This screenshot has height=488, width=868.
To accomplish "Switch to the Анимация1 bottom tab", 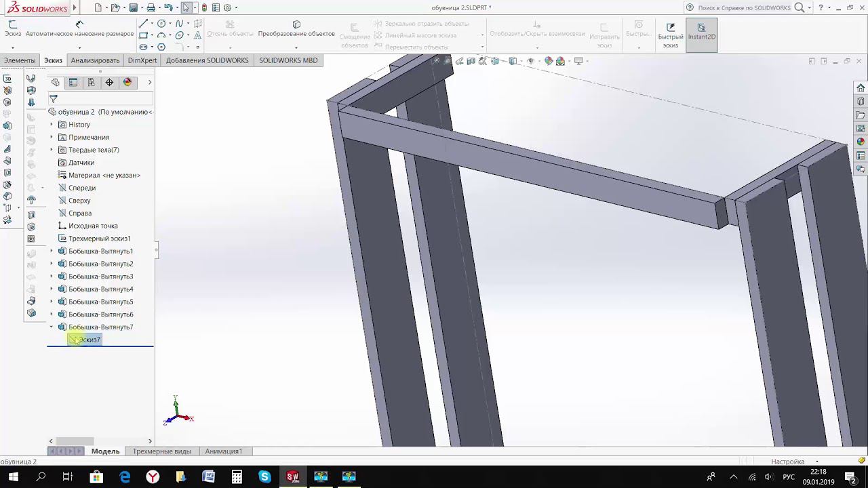I will (223, 451).
